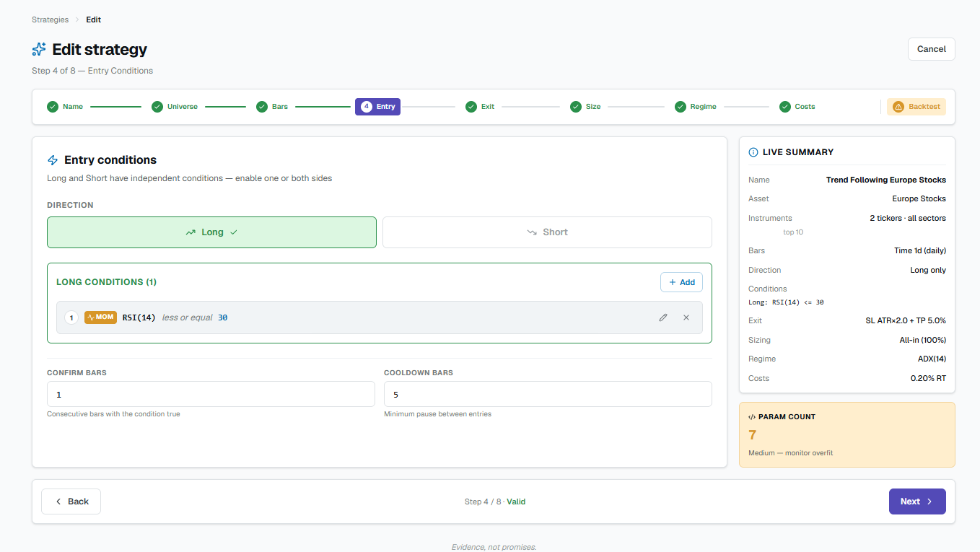Jump to the Regime step

point(696,107)
